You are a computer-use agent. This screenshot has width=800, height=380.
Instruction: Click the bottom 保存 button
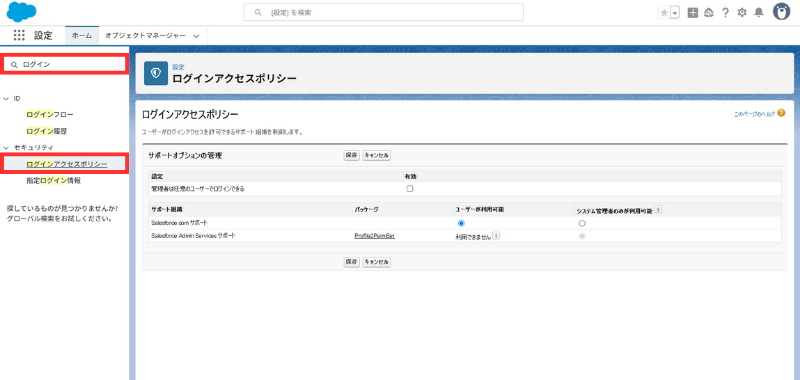(352, 262)
